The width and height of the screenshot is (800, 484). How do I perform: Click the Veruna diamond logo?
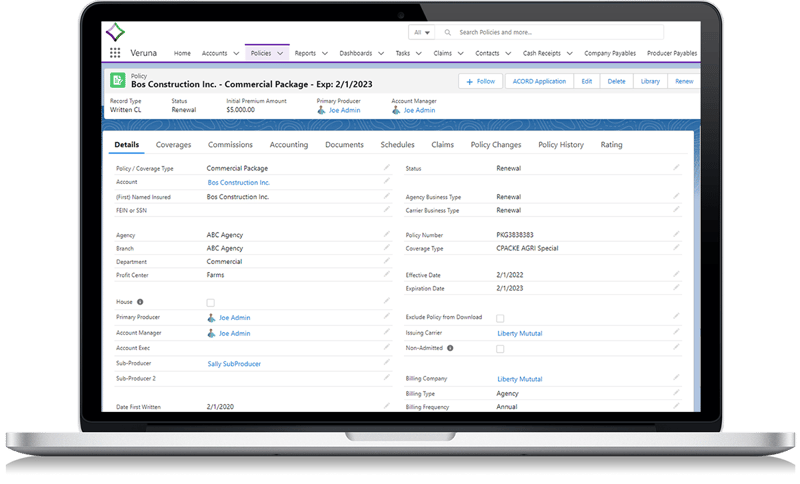pyautogui.click(x=115, y=32)
